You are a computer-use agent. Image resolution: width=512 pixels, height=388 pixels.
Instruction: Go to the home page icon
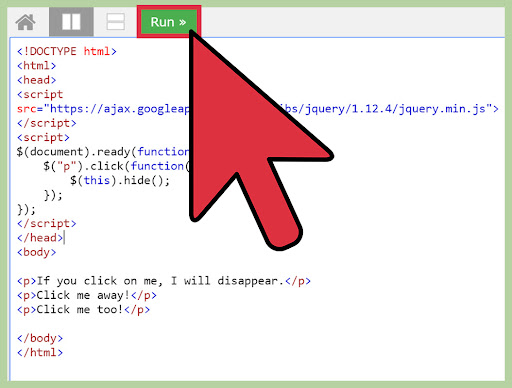[25, 22]
